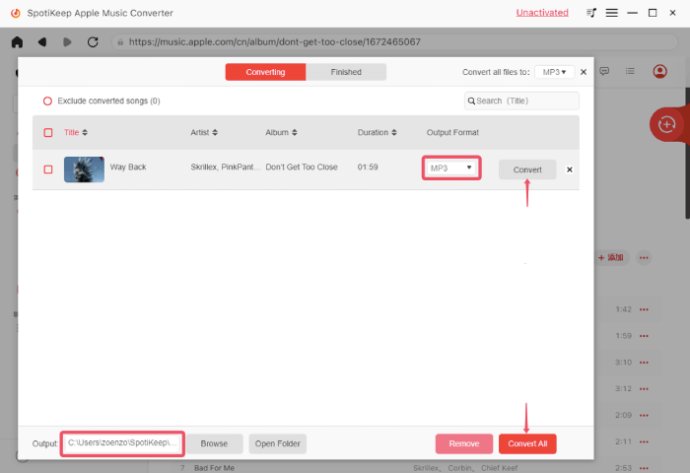Click the Convert All button

(x=527, y=444)
